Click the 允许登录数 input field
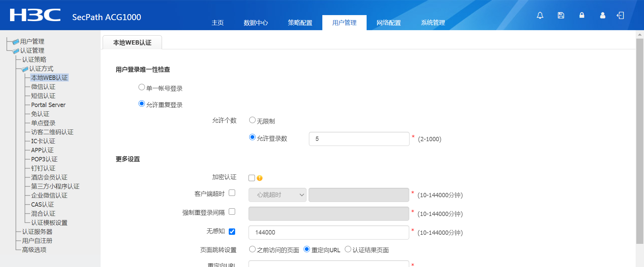Image resolution: width=644 pixels, height=267 pixels. pyautogui.click(x=359, y=139)
